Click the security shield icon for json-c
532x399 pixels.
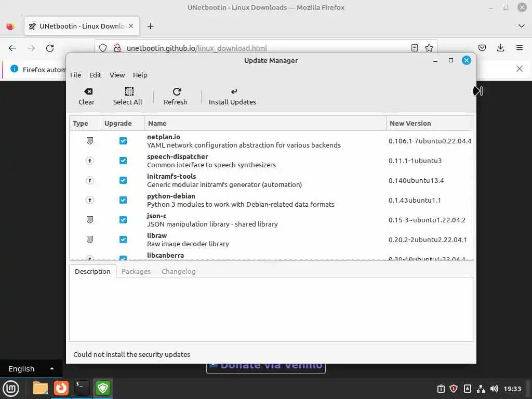(89, 220)
